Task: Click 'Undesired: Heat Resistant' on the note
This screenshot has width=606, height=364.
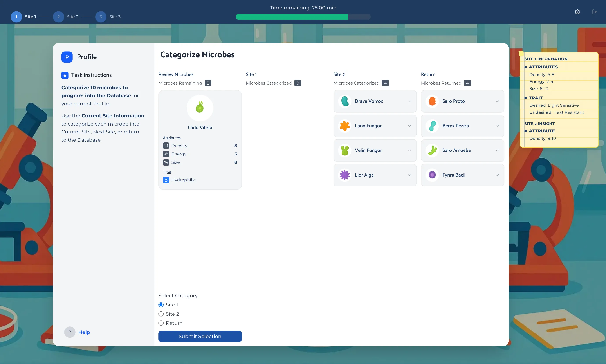Action: click(556, 112)
